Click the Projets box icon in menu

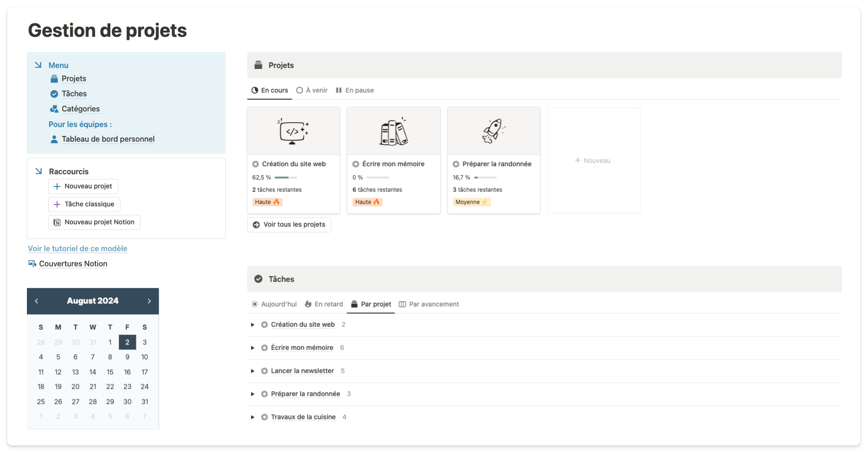click(x=54, y=79)
